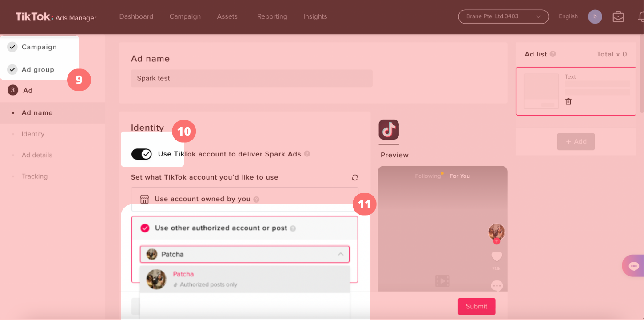The height and width of the screenshot is (320, 644).
Task: Open the Reporting menu
Action: coord(272,16)
